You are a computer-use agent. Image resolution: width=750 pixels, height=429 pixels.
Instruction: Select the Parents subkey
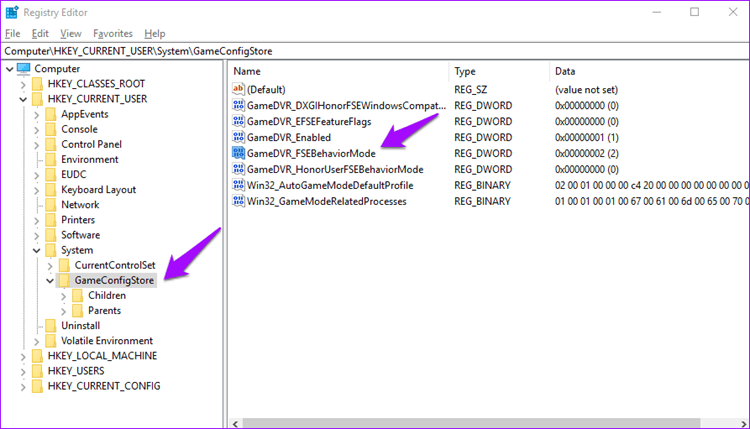[104, 311]
